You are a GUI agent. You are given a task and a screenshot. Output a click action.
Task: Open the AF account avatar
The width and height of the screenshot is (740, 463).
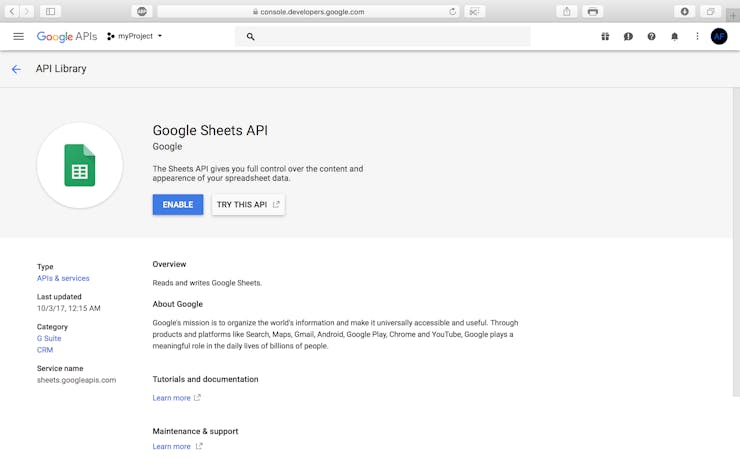click(x=719, y=36)
